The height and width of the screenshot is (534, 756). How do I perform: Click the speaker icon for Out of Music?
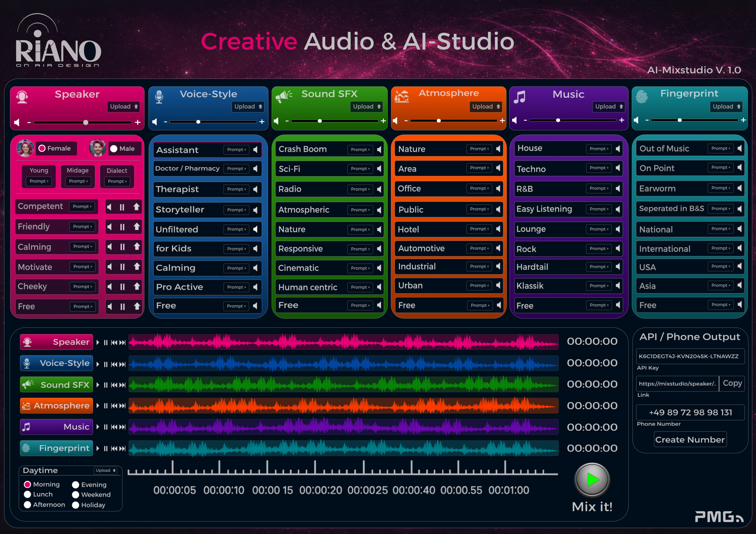coord(739,148)
